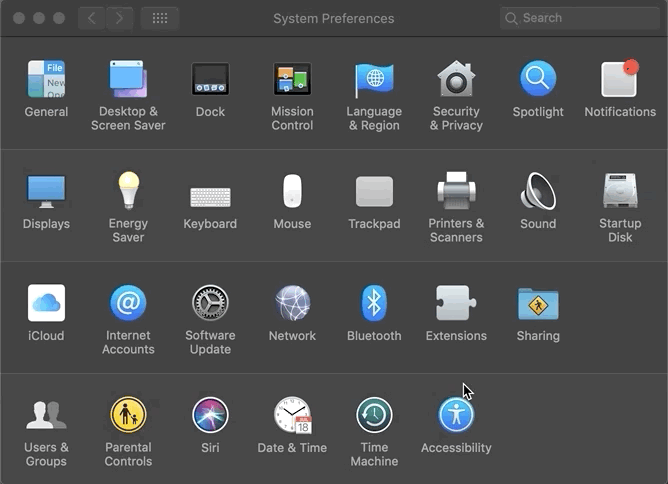Select the Network preferences icon
Screen dimensions: 668x484
(292, 303)
